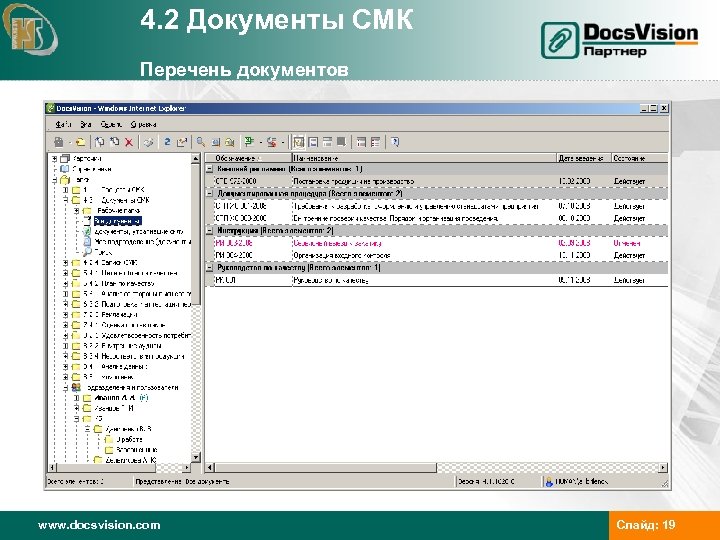Collapse the Руководство по качеству group
This screenshot has height=540, width=720.
pyautogui.click(x=209, y=268)
